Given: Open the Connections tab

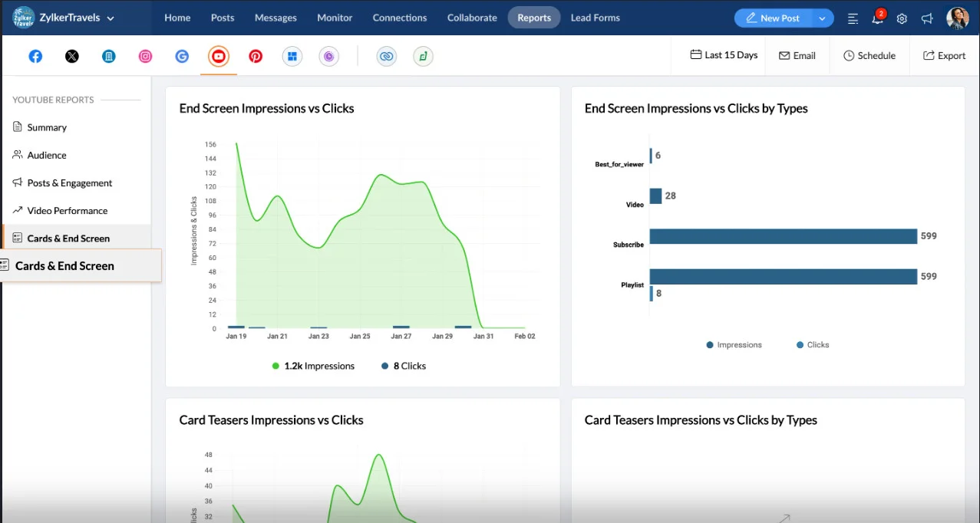Looking at the screenshot, I should 400,18.
